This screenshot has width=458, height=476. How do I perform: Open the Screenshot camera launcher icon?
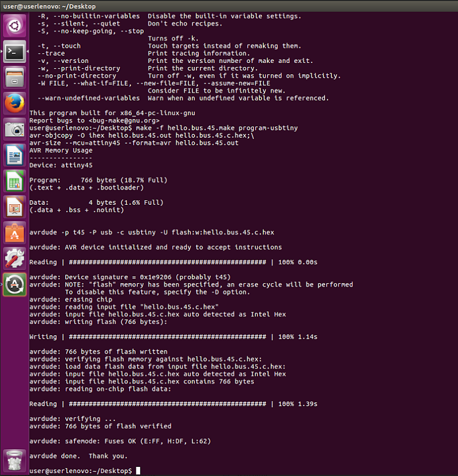pos(14,129)
